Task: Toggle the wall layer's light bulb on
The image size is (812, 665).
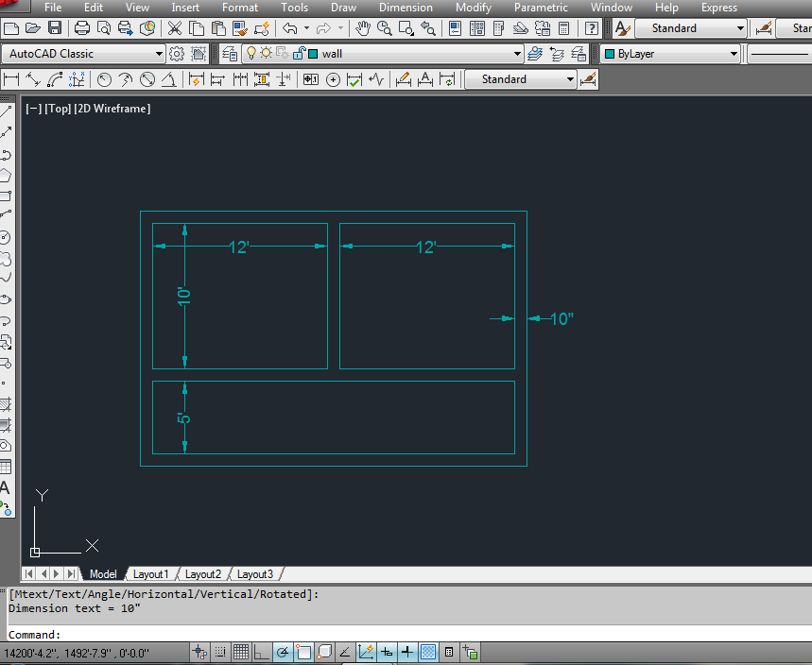Action: [253, 54]
